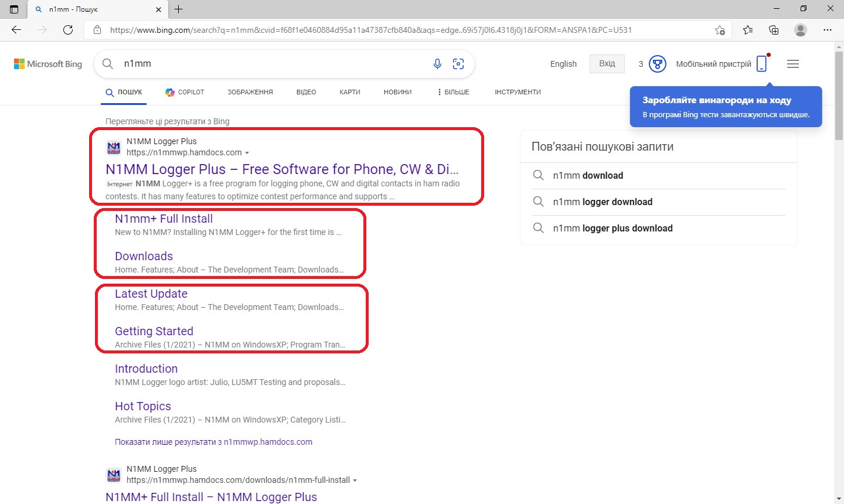844x504 pixels.
Task: Open the Bing hamburger menu
Action: [x=793, y=64]
